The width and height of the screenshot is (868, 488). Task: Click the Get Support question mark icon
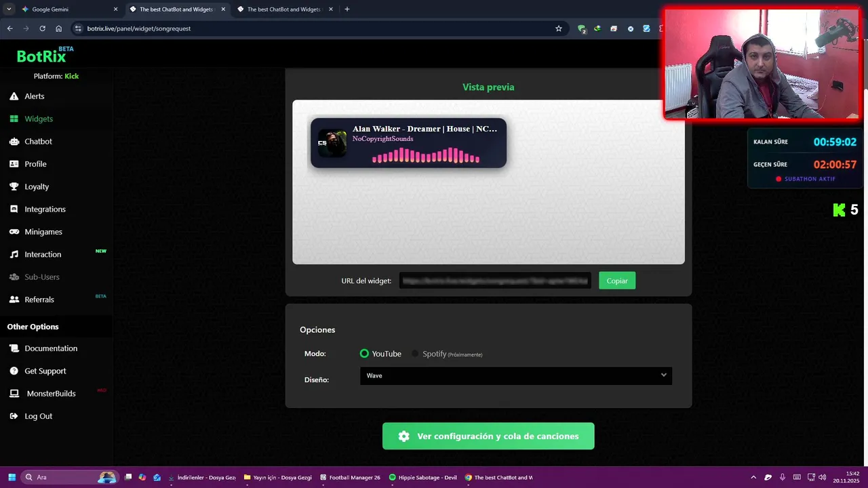coord(14,371)
